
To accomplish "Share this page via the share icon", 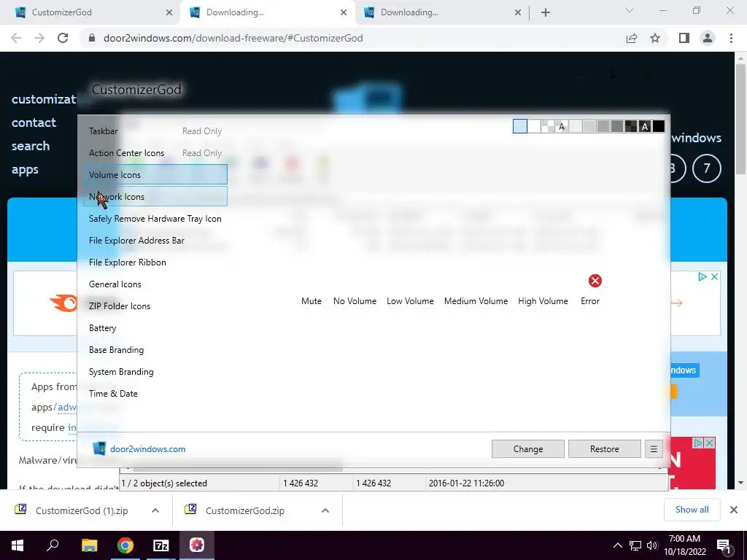I will (632, 38).
